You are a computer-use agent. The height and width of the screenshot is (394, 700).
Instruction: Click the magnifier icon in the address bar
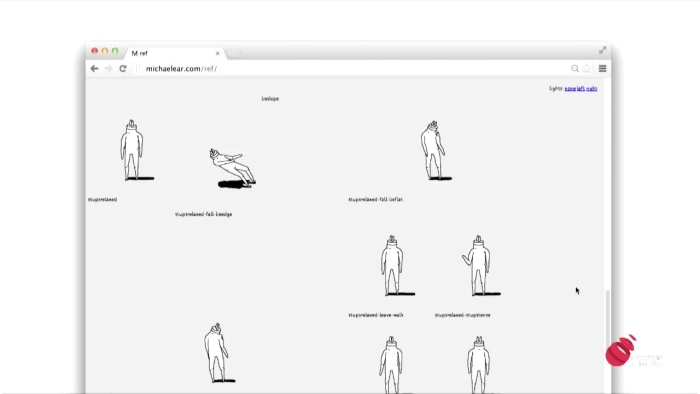pyautogui.click(x=575, y=68)
